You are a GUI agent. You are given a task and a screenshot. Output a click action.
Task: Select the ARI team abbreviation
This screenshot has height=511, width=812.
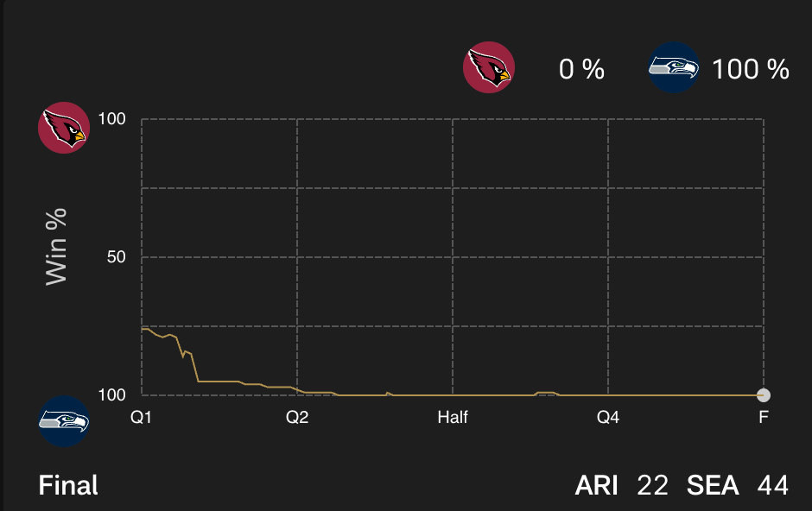597,486
